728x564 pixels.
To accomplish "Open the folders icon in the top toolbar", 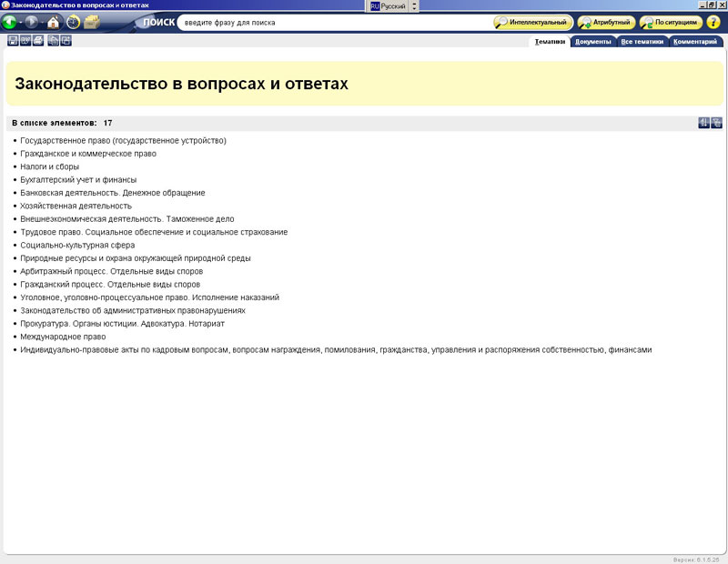I will pos(92,22).
